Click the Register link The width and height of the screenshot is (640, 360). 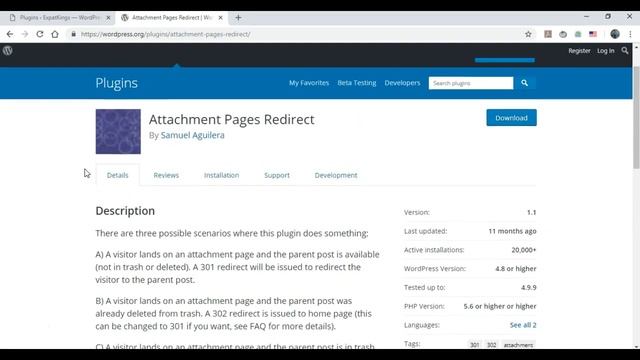coord(579,51)
